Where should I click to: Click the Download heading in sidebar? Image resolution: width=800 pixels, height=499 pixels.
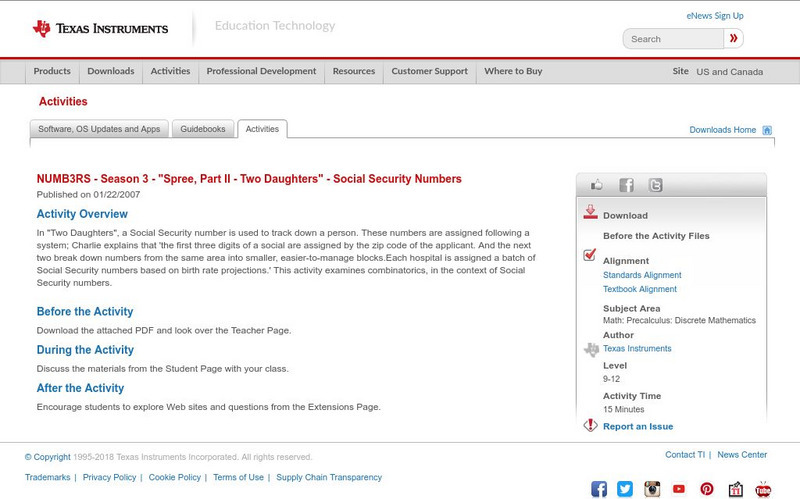click(x=625, y=215)
